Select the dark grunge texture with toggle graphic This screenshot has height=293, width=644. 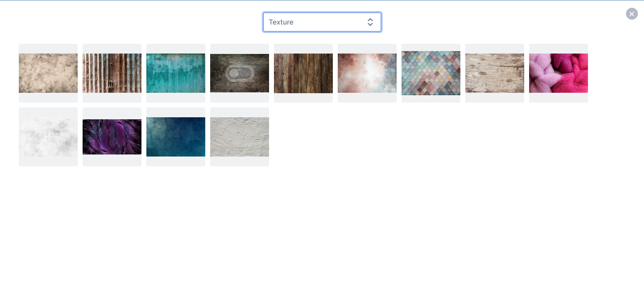coord(240,73)
